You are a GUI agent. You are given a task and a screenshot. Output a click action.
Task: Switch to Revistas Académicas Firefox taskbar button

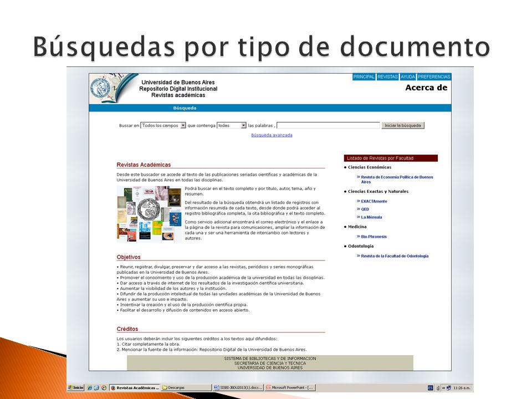coord(135,387)
